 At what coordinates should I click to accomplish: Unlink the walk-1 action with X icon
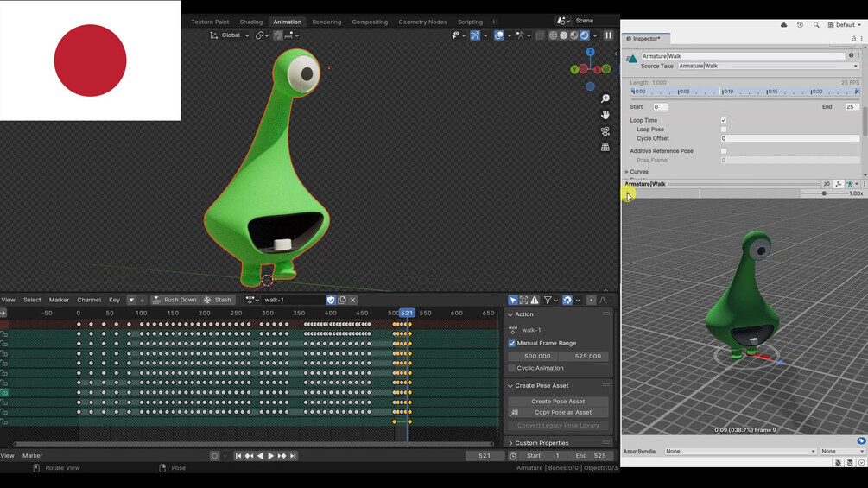click(352, 300)
